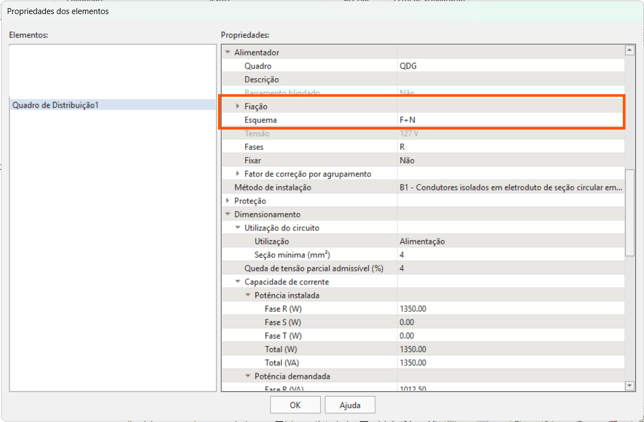Screen dimensions: 644x422
Task: Open the Esquema F+N value dropdown
Action: coord(510,120)
